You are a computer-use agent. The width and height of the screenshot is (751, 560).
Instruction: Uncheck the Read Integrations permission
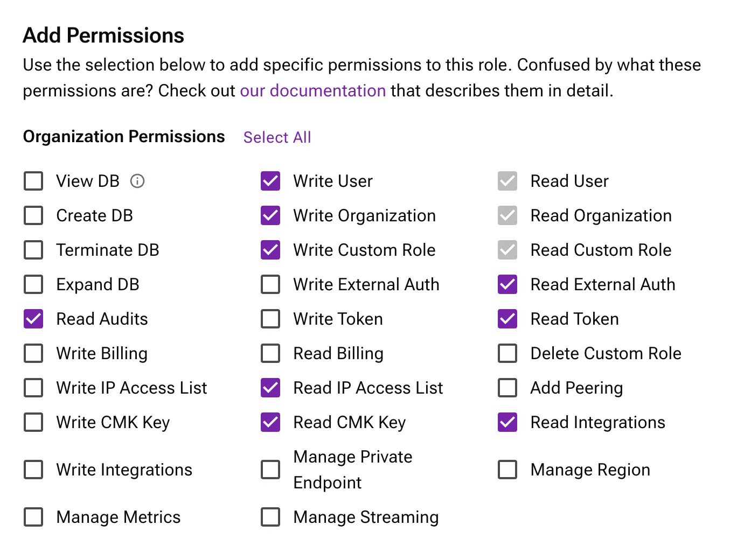point(507,422)
